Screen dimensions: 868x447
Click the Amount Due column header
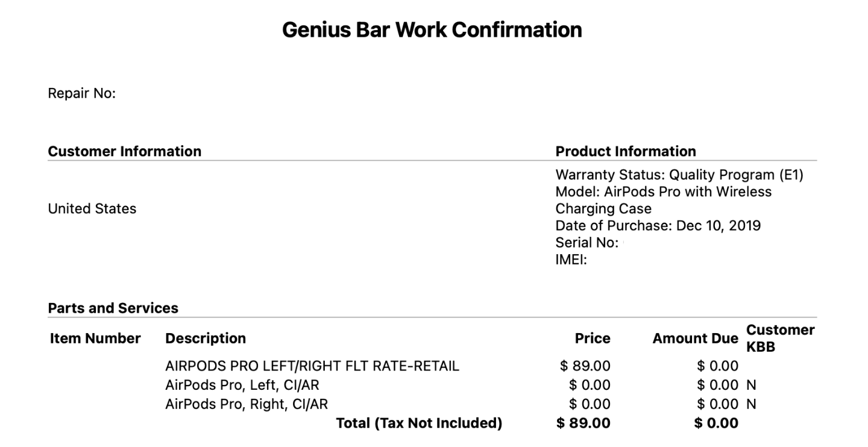(695, 339)
